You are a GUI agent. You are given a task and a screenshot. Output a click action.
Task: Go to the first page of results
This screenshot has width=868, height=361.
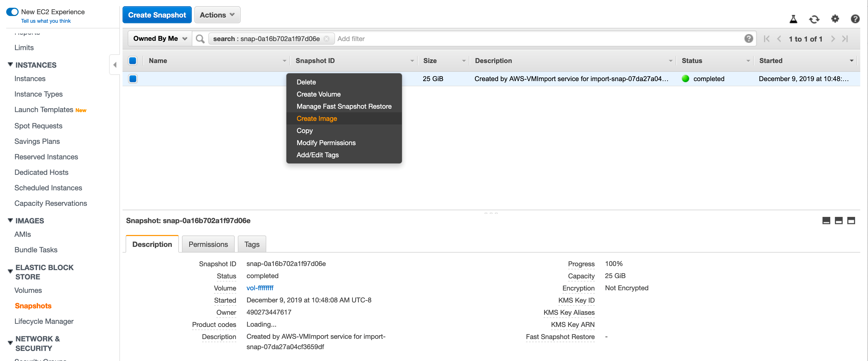tap(767, 39)
